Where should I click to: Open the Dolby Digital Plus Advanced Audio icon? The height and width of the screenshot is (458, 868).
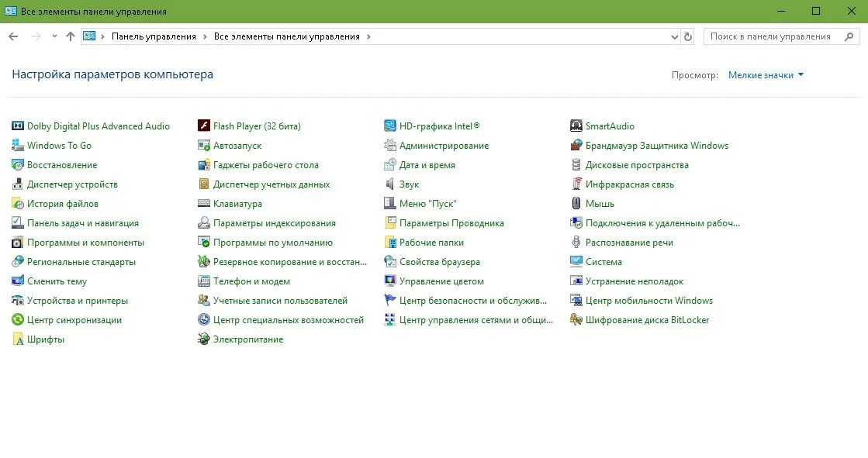tap(18, 126)
